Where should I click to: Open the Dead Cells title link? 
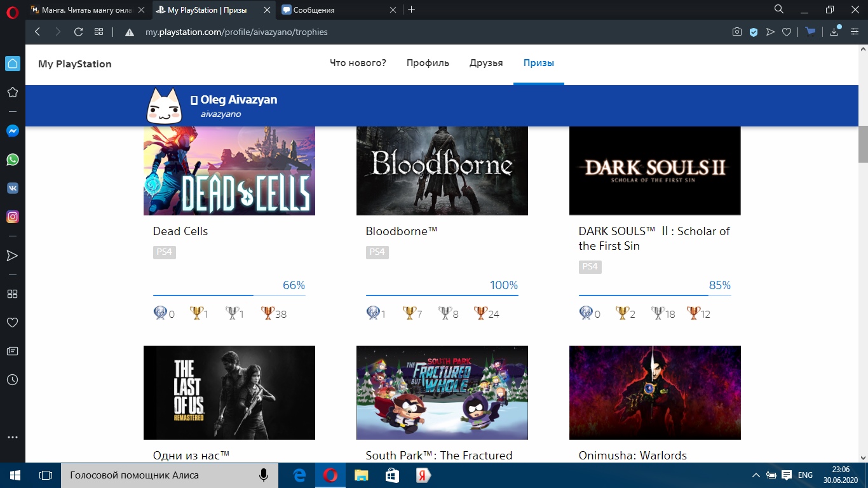[180, 231]
